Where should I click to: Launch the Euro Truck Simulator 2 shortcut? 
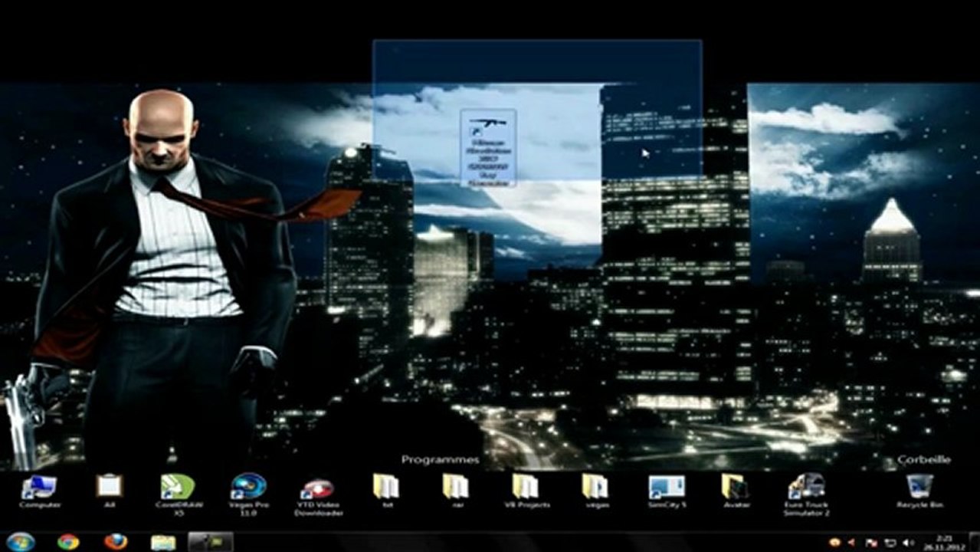point(807,495)
